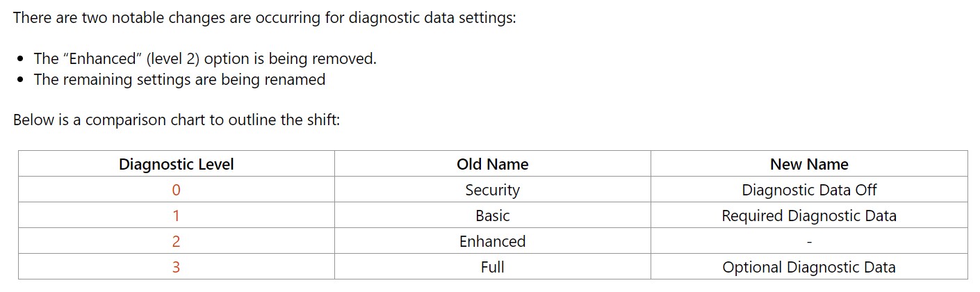
Task: Click the diagnostic level 1 cell
Action: pyautogui.click(x=176, y=216)
